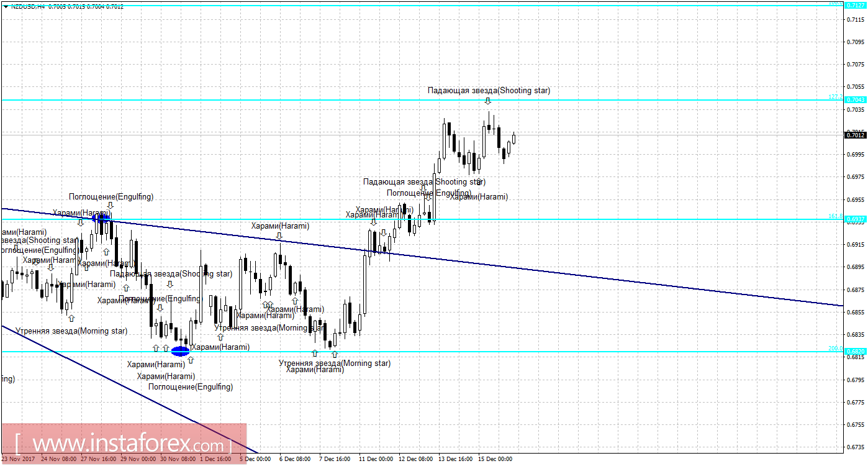
Task: Click the 0.7035 price axis label
Action: point(856,109)
